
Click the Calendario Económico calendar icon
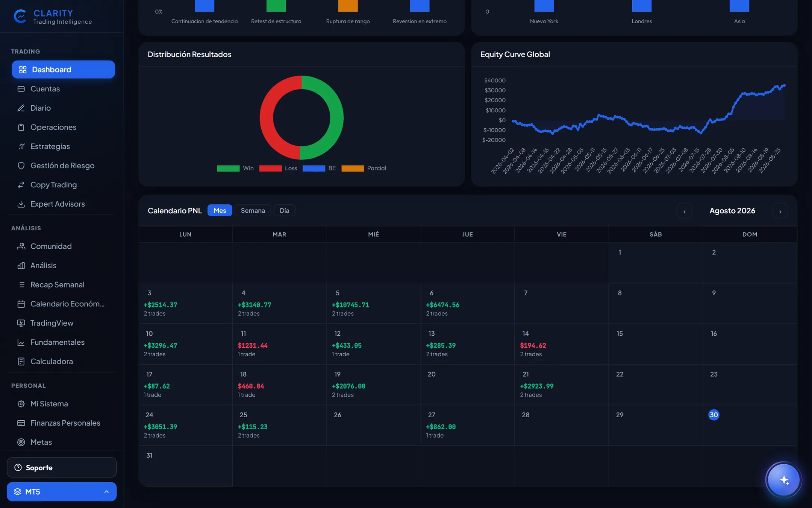[x=21, y=304]
